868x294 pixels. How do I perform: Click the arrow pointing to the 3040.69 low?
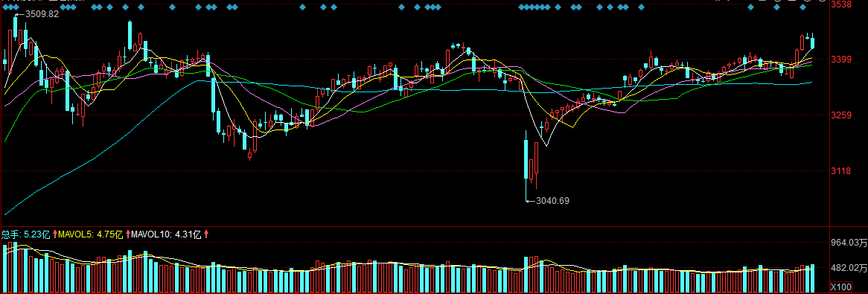(x=530, y=200)
